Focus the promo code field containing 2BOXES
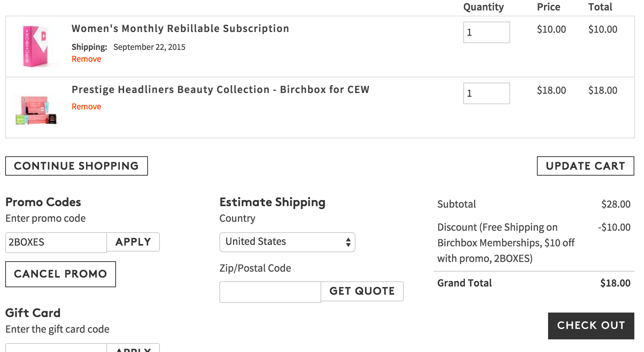Image resolution: width=644 pixels, height=352 pixels. coord(56,243)
